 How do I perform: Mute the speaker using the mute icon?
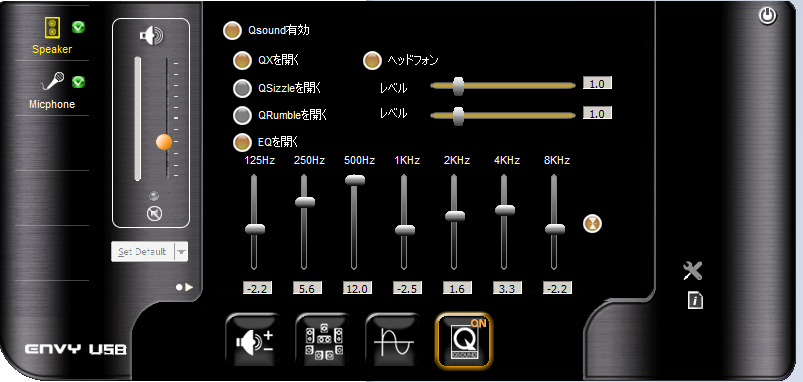point(154,214)
